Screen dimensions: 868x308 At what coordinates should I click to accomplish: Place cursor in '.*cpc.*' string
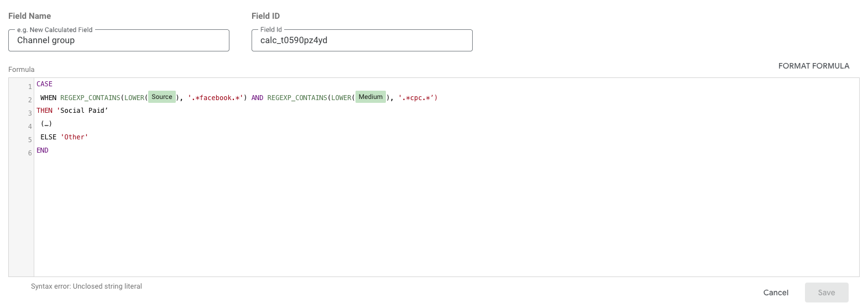(417, 98)
